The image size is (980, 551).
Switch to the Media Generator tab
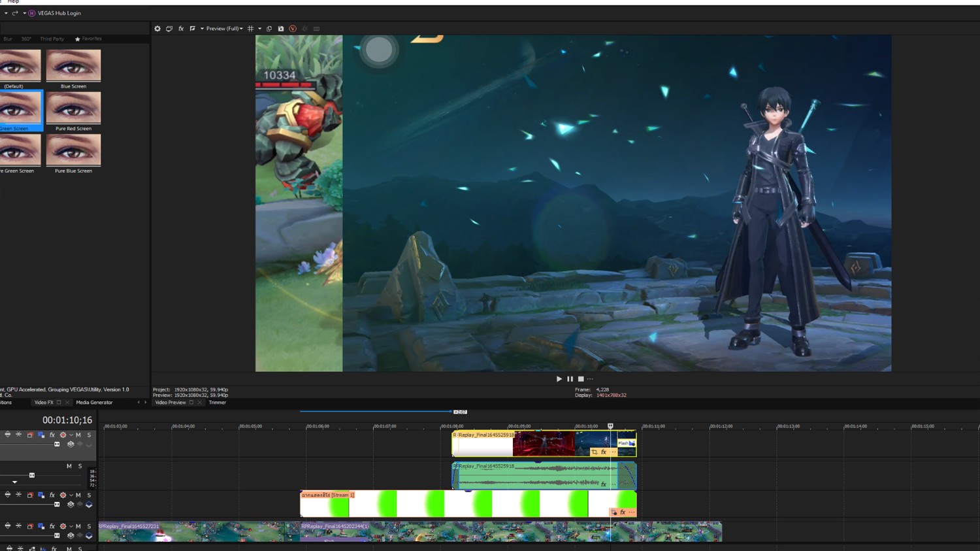94,403
